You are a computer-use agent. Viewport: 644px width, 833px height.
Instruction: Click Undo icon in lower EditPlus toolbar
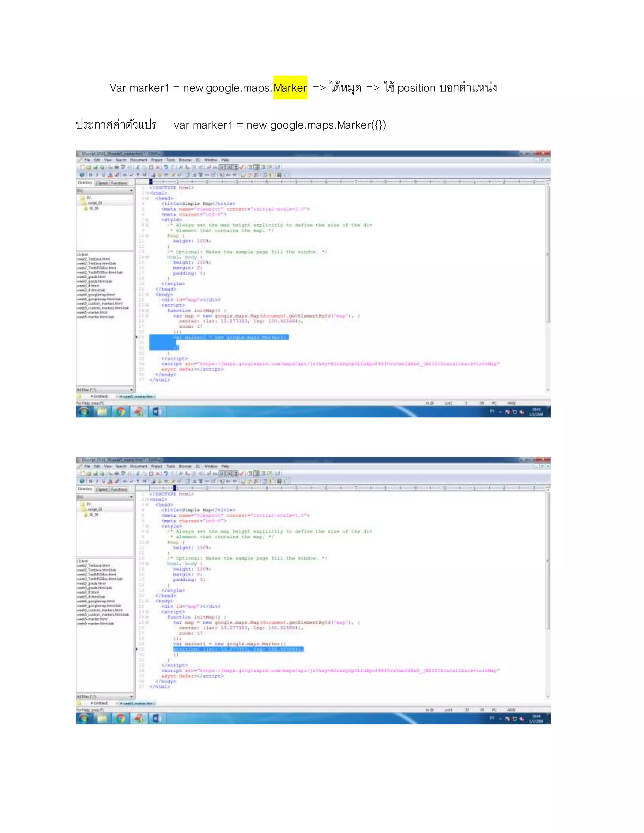[166, 473]
